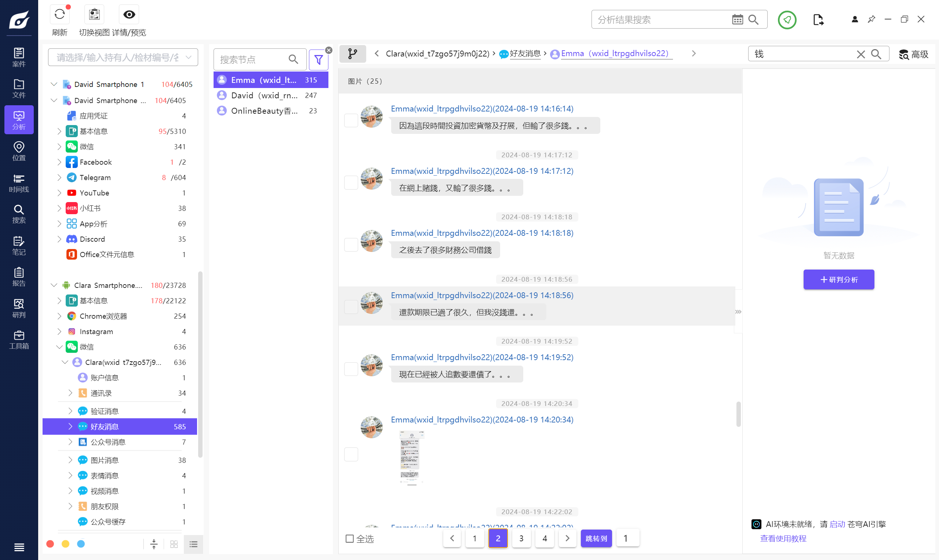Click the Switch View (切换视图) icon
This screenshot has height=560, width=939.
(94, 15)
